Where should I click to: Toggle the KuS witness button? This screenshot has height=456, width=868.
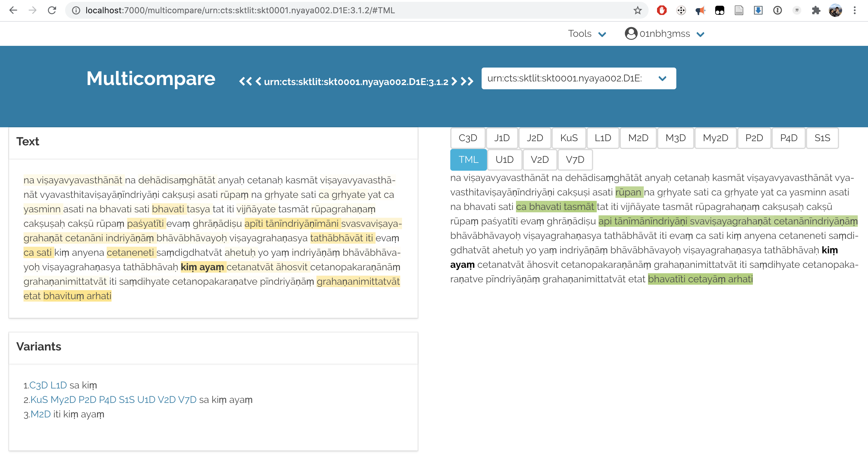click(568, 138)
